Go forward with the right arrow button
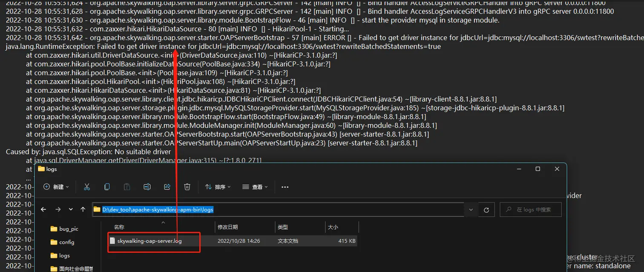The width and height of the screenshot is (644, 272). pyautogui.click(x=58, y=209)
